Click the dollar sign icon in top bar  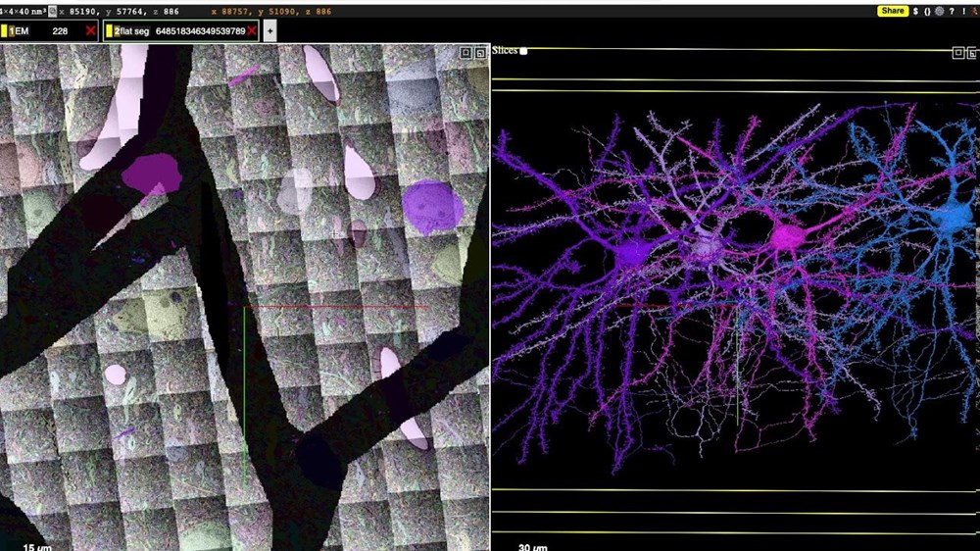point(914,11)
